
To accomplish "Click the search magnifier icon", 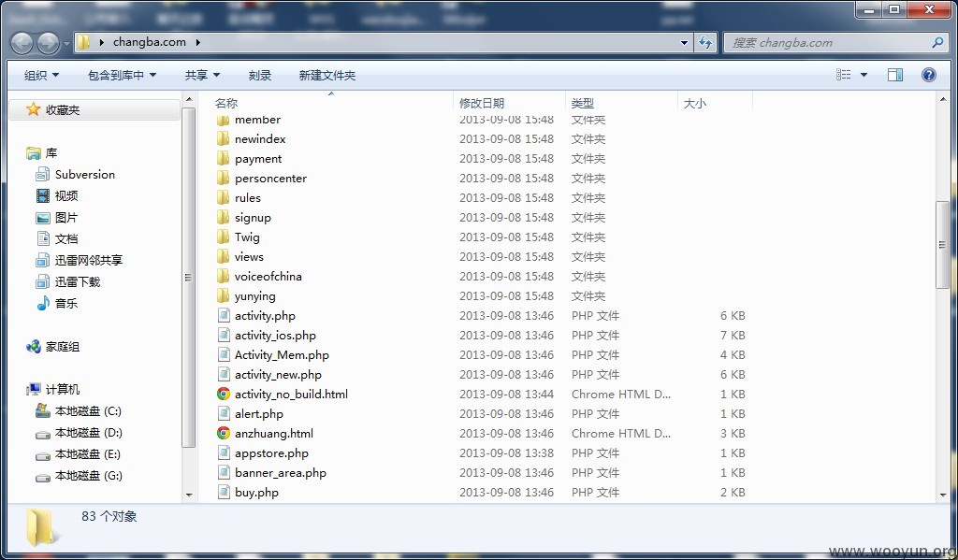I will coord(937,42).
